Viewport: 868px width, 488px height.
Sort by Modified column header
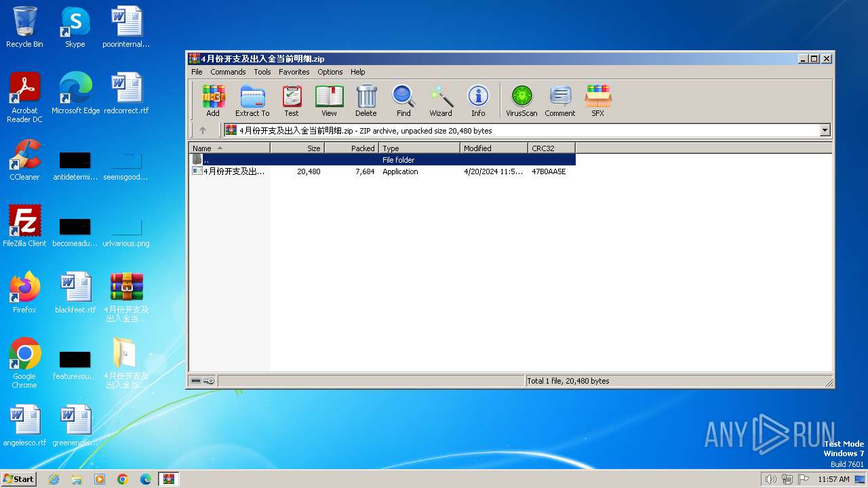tap(494, 148)
